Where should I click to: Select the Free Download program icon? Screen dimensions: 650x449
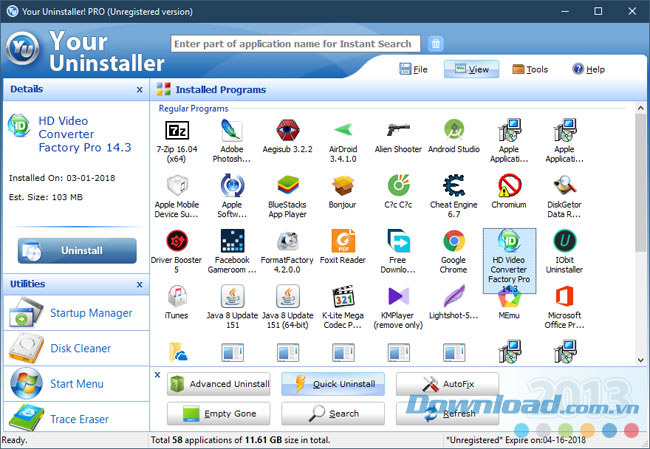398,241
